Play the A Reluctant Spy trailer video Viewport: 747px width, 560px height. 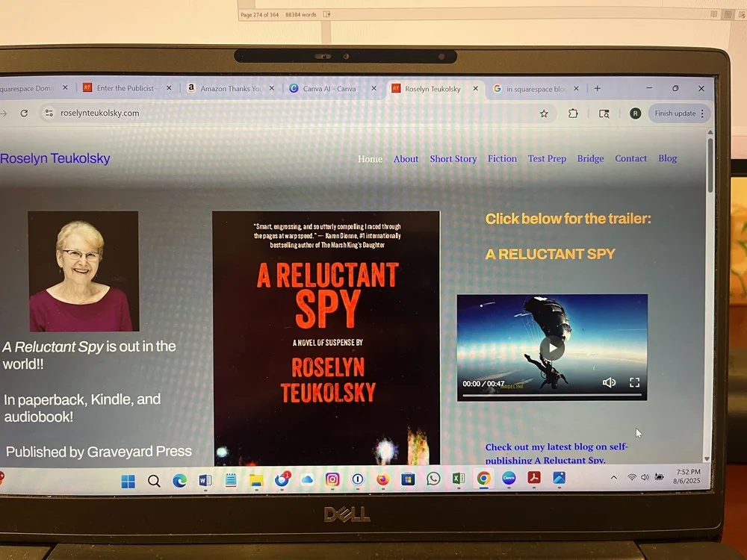coord(552,348)
